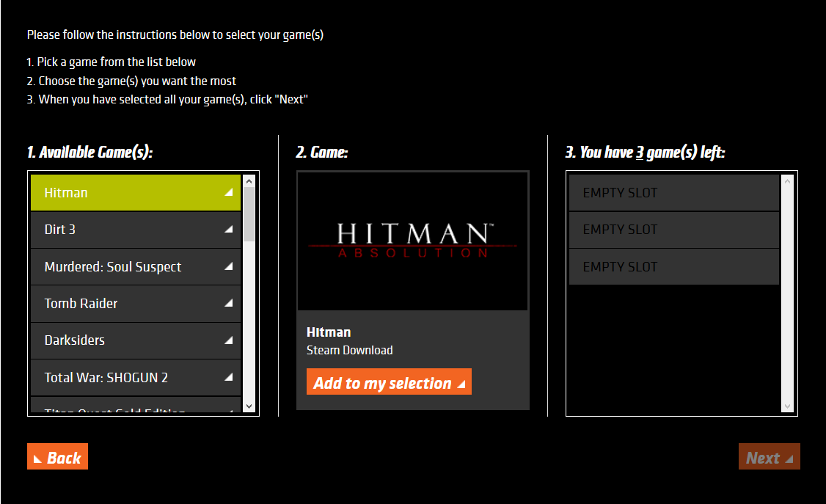Click the down arrow of the game list scrollbar
This screenshot has width=826, height=504.
coord(249,406)
